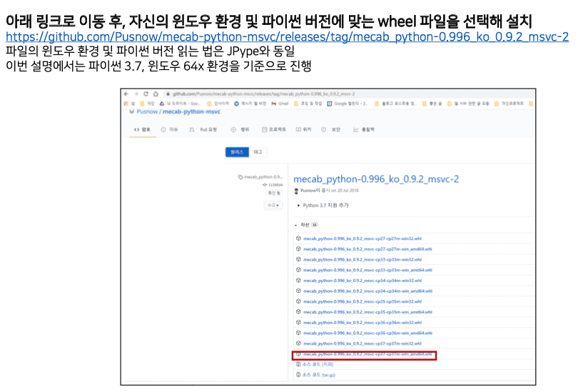The image size is (588, 392).
Task: Switch to the Pull requests tab
Action: click(203, 129)
